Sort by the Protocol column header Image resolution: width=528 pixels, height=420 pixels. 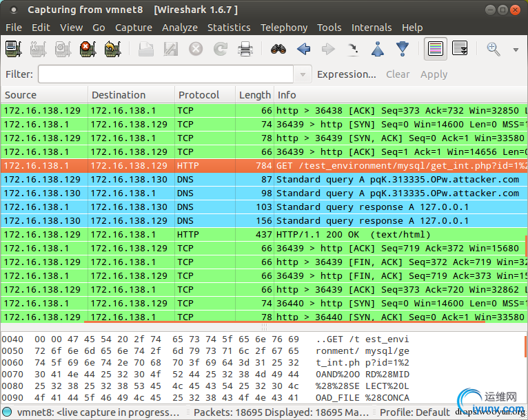pos(205,95)
